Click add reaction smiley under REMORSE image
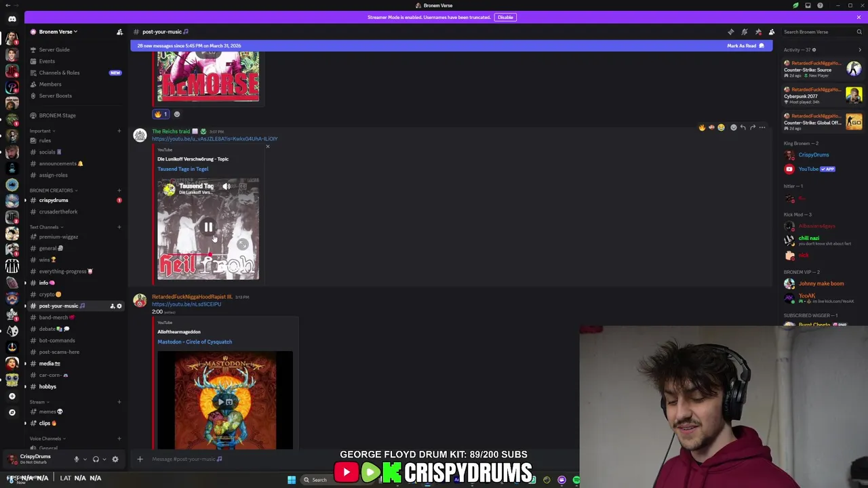 point(177,115)
